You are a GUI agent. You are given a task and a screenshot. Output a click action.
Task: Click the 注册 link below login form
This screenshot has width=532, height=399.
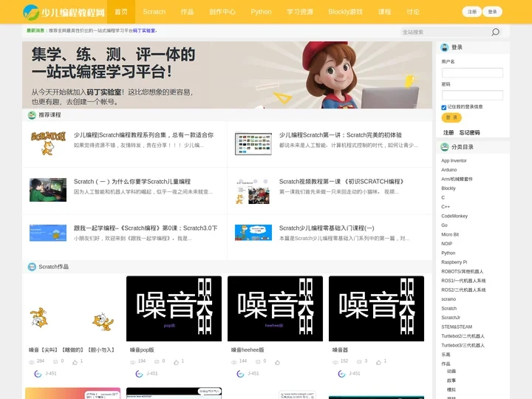pyautogui.click(x=449, y=133)
